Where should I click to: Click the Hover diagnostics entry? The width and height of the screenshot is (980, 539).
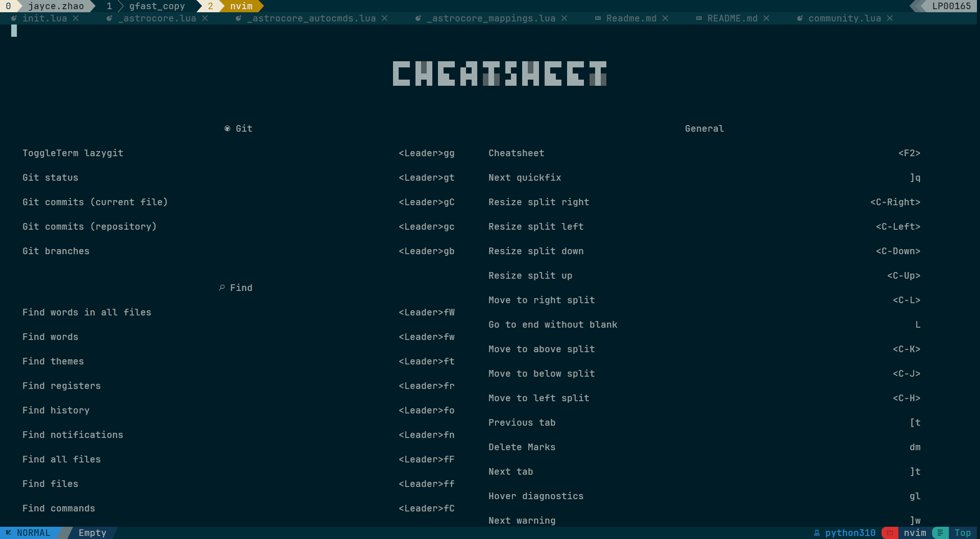click(x=536, y=496)
